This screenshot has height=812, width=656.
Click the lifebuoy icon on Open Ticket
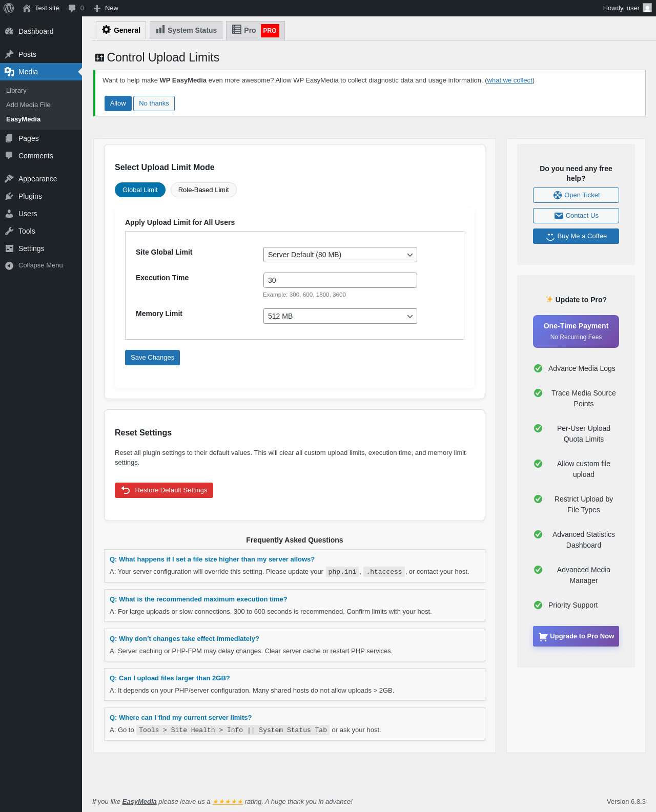558,195
